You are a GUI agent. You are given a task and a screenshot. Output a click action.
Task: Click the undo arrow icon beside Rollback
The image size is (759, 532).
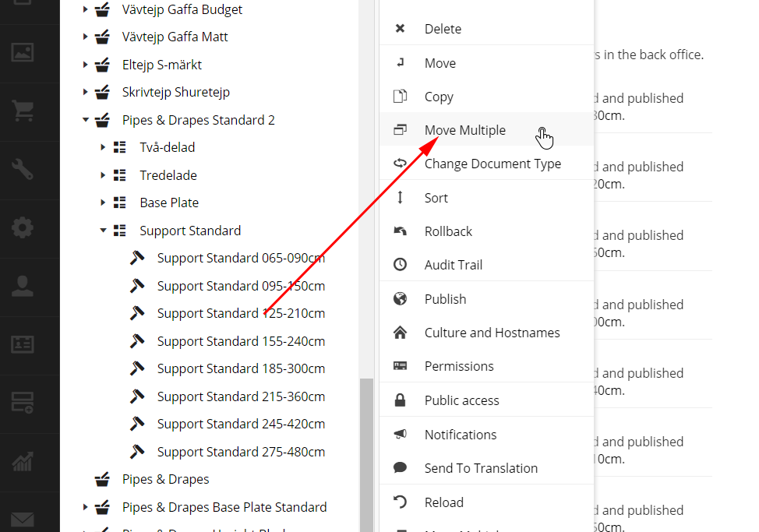400,231
